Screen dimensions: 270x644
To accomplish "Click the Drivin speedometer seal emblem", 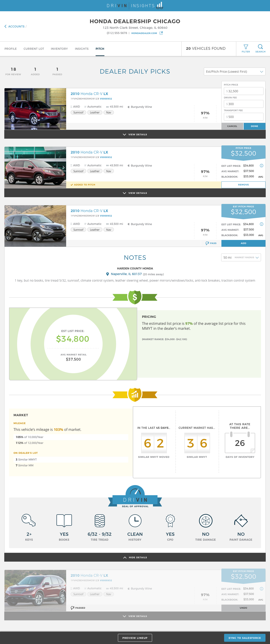I will (x=135, y=497).
